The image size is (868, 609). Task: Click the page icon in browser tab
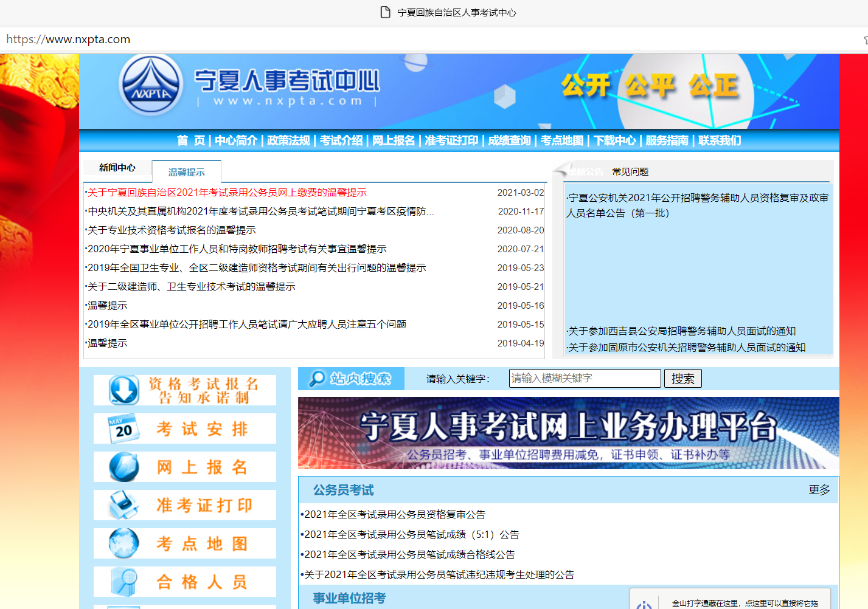pos(385,12)
